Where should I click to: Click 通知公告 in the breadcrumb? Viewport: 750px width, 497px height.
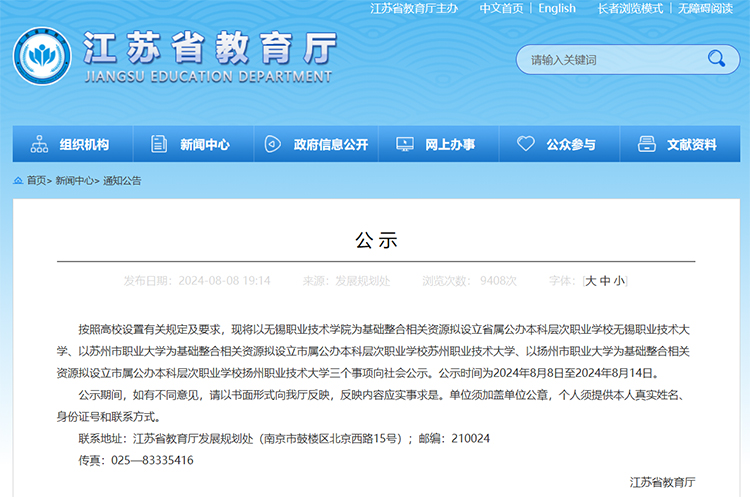[122, 181]
